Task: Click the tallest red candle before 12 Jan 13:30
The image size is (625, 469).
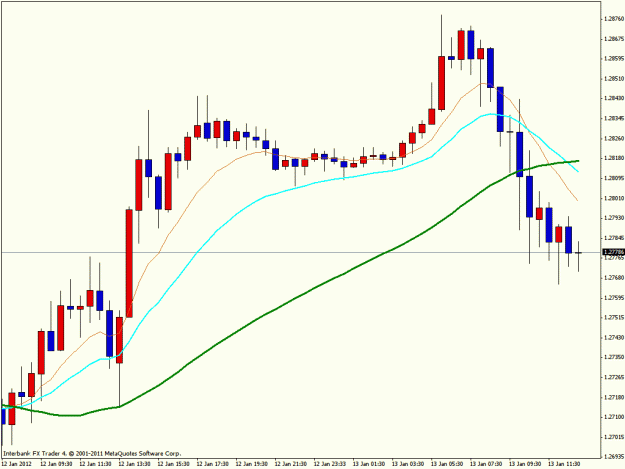Action: 129,263
